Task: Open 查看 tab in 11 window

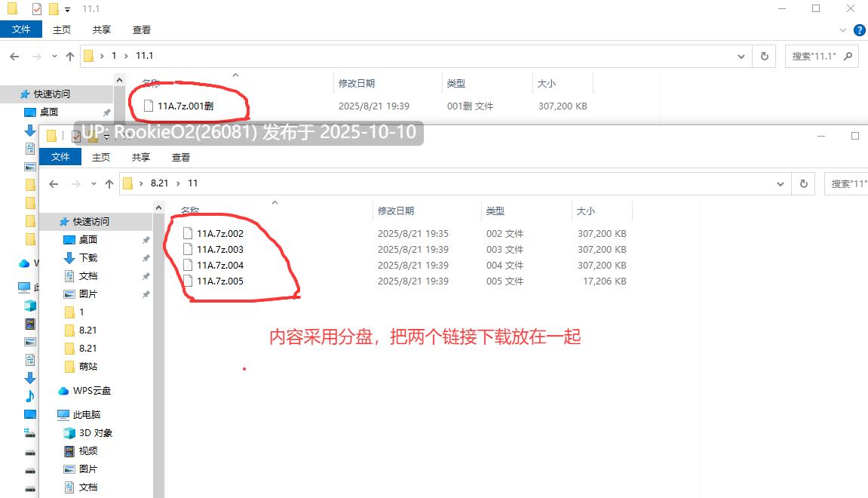Action: [181, 157]
